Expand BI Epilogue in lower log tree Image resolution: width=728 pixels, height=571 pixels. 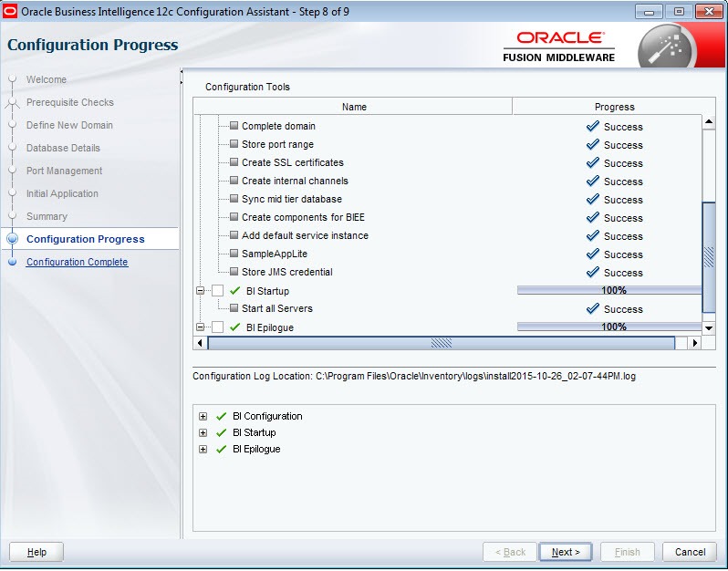point(203,450)
